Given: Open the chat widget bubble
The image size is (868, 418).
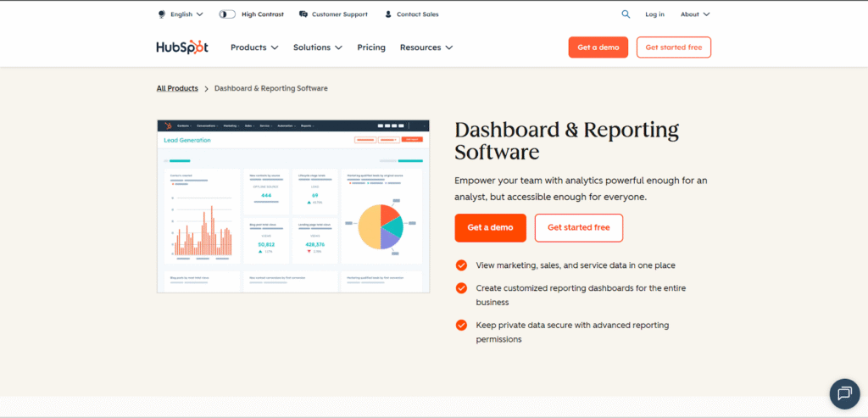Looking at the screenshot, I should tap(844, 393).
